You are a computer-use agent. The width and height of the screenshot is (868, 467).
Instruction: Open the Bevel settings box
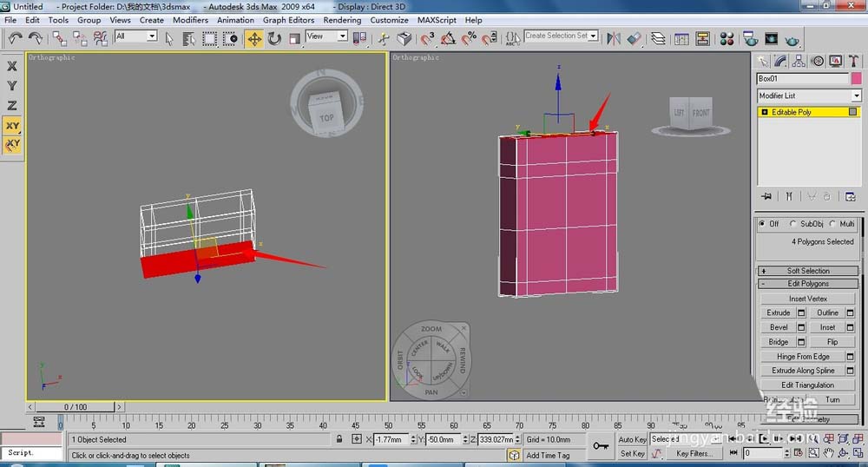coord(800,327)
